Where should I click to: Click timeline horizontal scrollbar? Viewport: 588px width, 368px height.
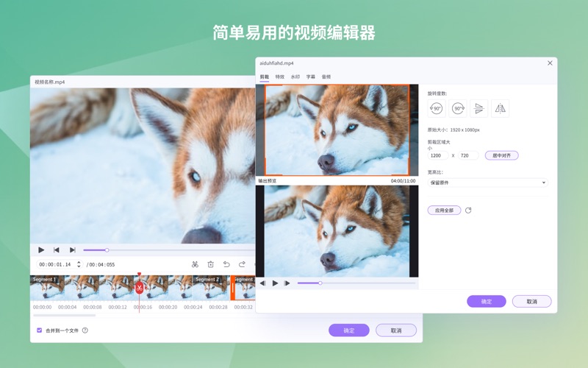[x=64, y=316]
